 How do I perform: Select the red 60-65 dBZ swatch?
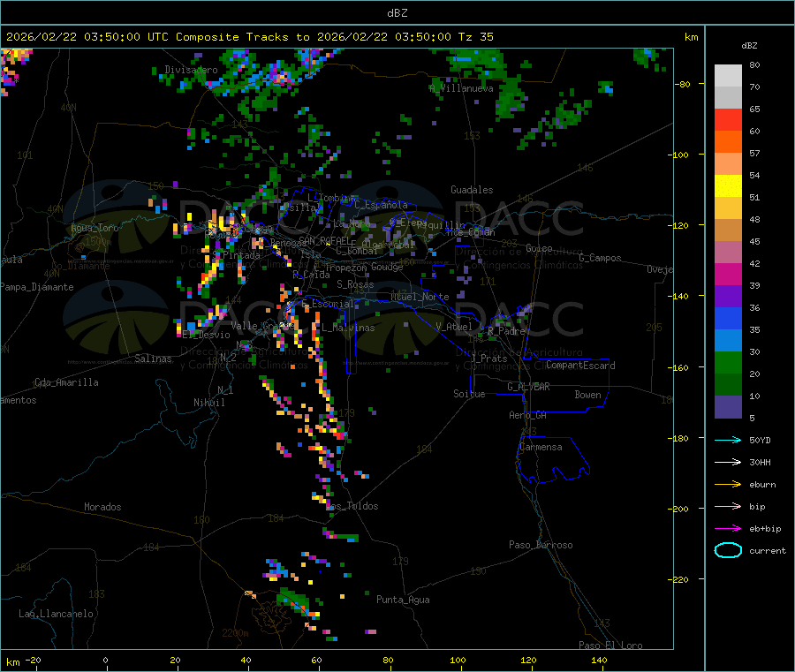[728, 119]
